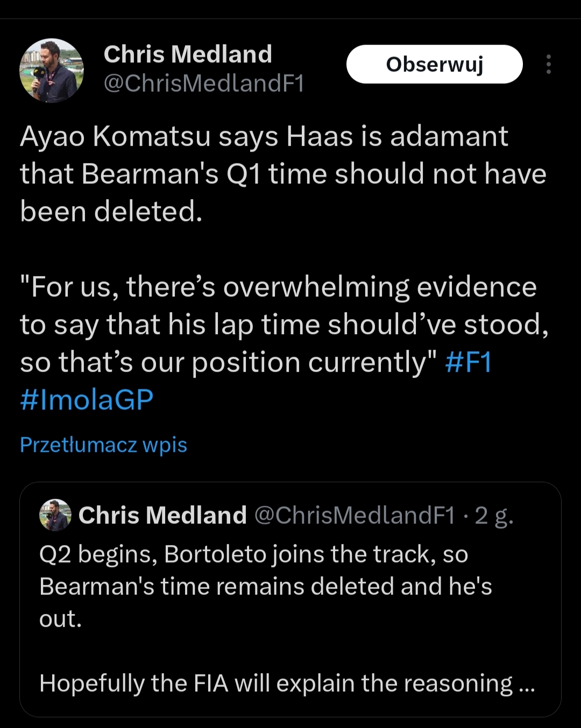Expand truncated quoted post via trailing ellipsis
The width and height of the screenshot is (581, 728).
[526, 684]
